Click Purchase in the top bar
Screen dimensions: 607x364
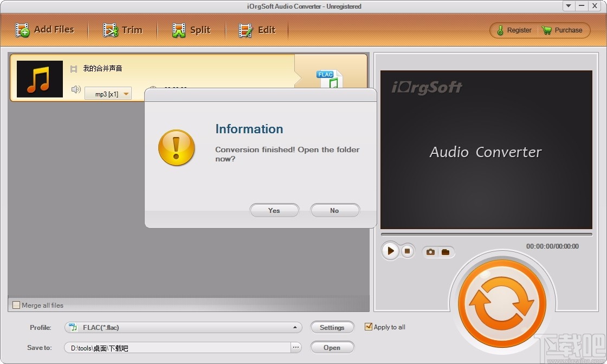tap(564, 30)
